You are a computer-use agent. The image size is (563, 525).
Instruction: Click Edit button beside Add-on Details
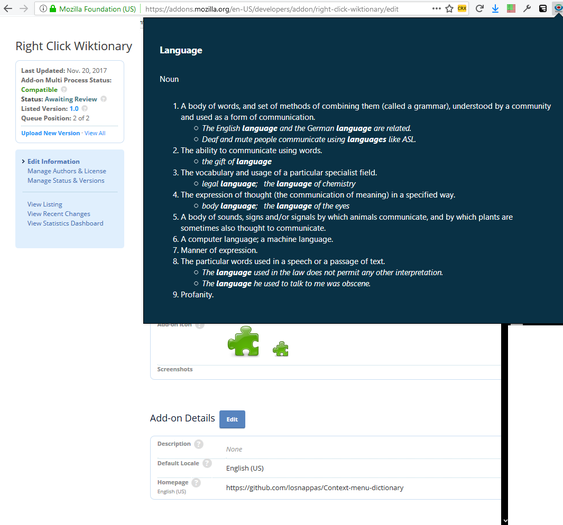pyautogui.click(x=232, y=419)
